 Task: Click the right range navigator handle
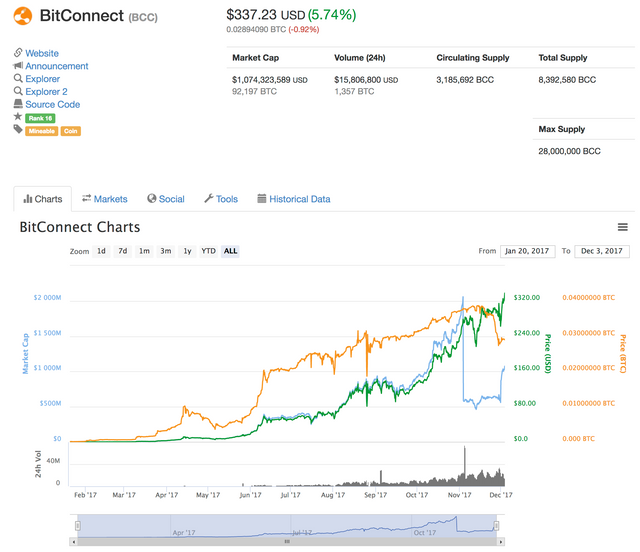pyautogui.click(x=496, y=525)
